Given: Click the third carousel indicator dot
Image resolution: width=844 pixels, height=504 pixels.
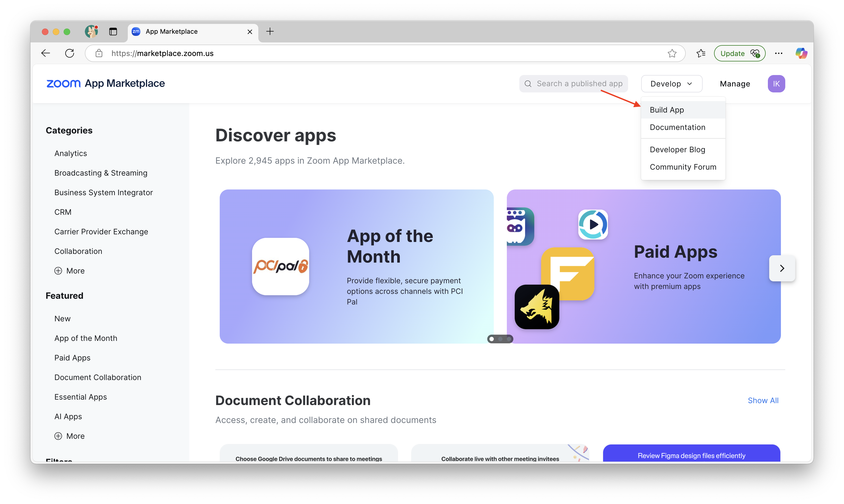Looking at the screenshot, I should click(508, 339).
